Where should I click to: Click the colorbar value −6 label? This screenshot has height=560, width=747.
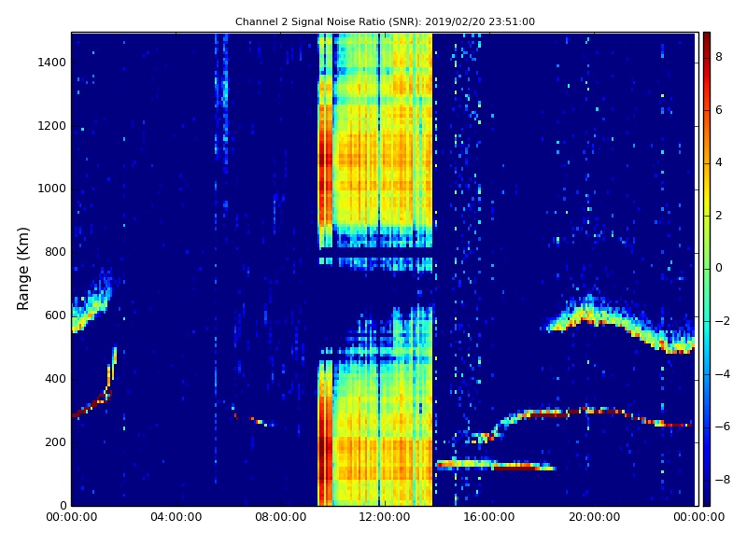coord(723,427)
